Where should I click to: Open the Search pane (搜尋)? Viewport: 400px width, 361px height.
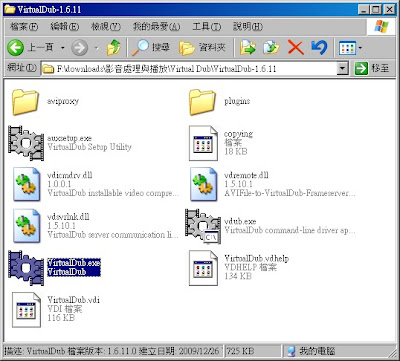coord(151,48)
